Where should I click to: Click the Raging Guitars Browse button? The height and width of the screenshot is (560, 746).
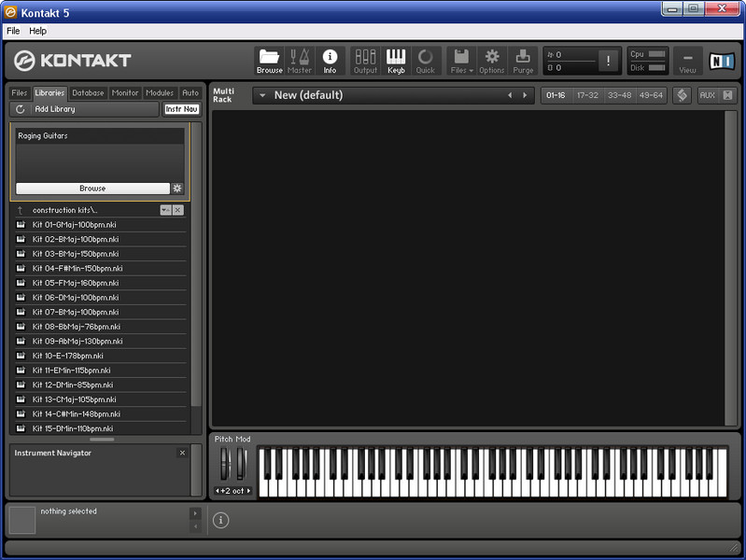pyautogui.click(x=91, y=189)
